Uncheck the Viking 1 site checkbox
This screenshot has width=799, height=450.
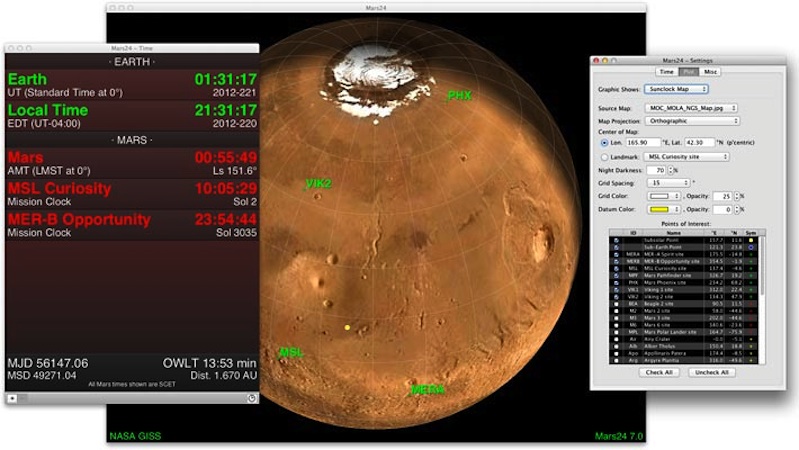click(616, 290)
